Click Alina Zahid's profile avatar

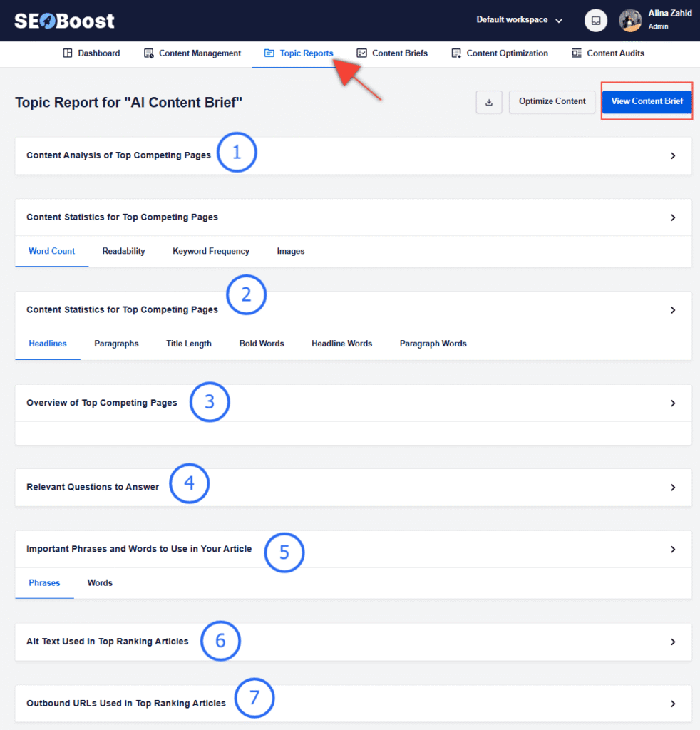(x=630, y=20)
